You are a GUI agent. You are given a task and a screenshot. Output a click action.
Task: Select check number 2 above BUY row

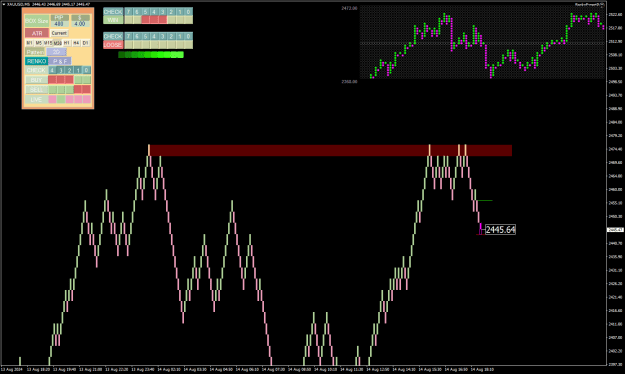pos(69,70)
